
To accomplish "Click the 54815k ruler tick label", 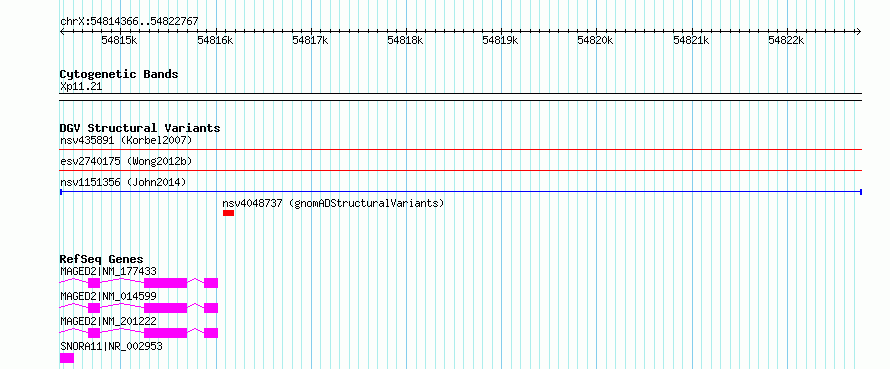I will (120, 40).
